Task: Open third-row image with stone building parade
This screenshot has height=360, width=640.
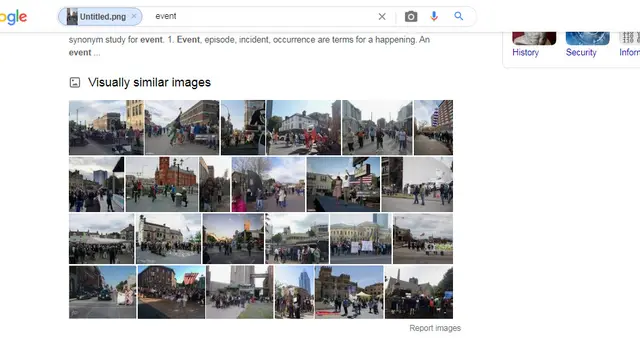Action: click(x=168, y=238)
